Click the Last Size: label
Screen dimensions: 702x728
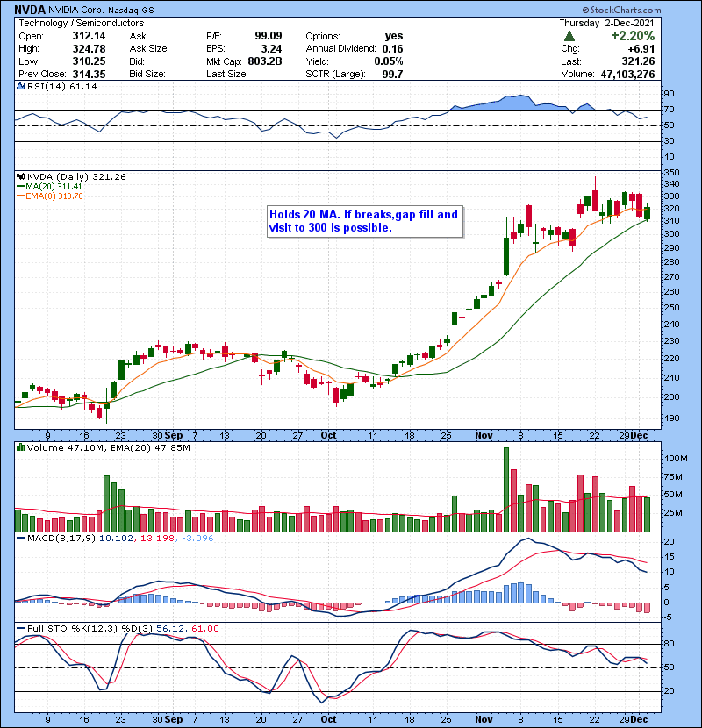pos(227,75)
